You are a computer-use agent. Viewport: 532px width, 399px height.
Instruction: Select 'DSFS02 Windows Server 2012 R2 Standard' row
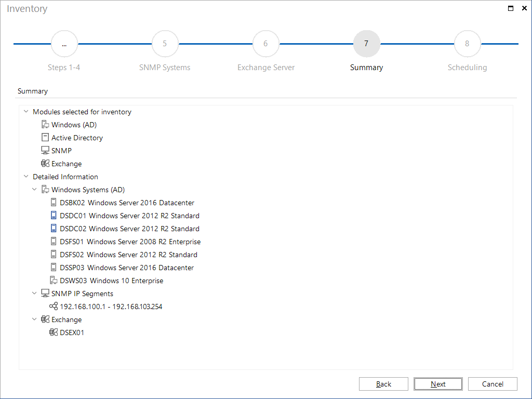pyautogui.click(x=129, y=255)
